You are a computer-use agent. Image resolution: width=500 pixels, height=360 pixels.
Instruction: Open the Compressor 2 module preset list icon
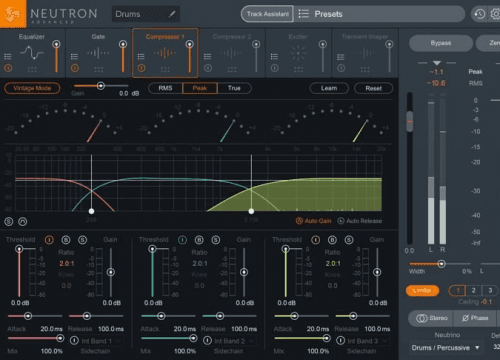[207, 56]
